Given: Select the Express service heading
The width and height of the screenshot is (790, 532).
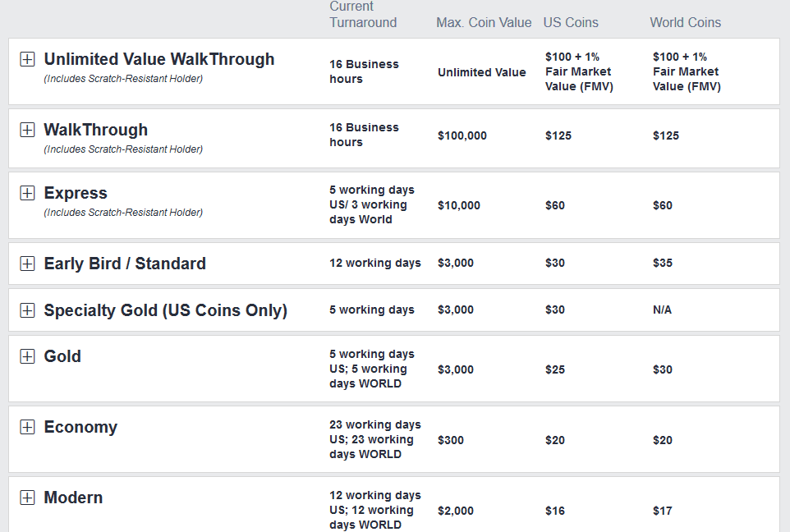Looking at the screenshot, I should click(x=76, y=194).
